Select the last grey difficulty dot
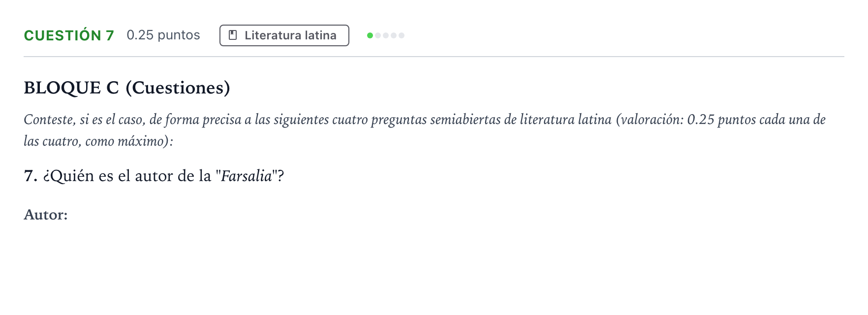This screenshot has height=315, width=868. 402,35
